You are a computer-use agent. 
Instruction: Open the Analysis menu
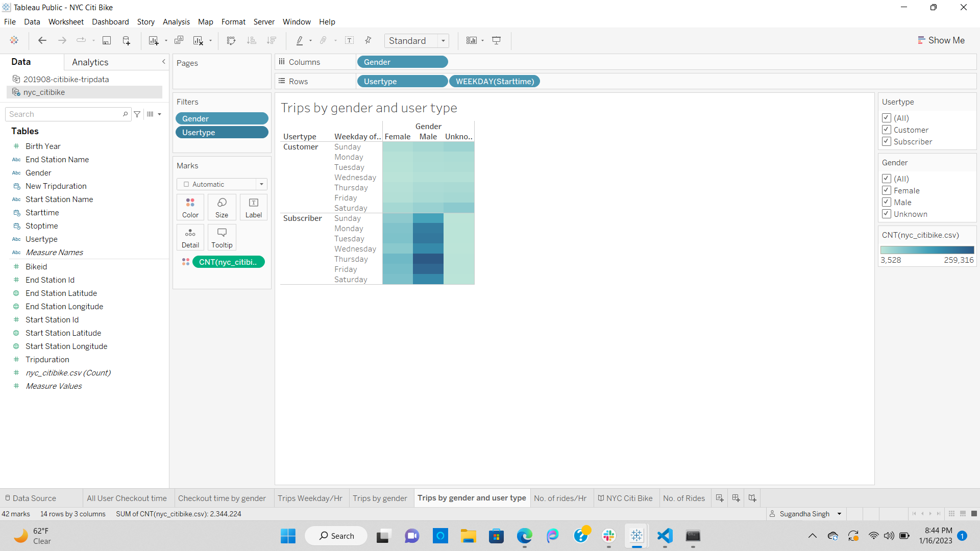(x=176, y=22)
